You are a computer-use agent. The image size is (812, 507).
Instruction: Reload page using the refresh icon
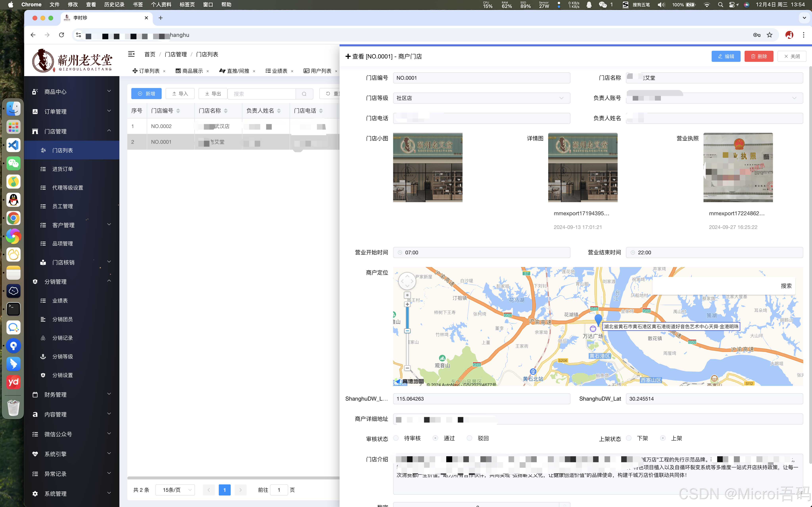click(61, 35)
